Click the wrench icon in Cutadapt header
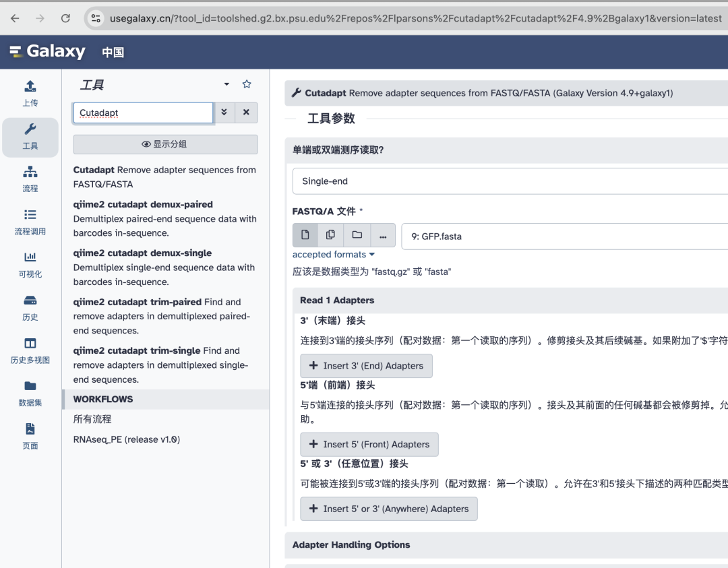This screenshot has width=728, height=568. tap(296, 93)
